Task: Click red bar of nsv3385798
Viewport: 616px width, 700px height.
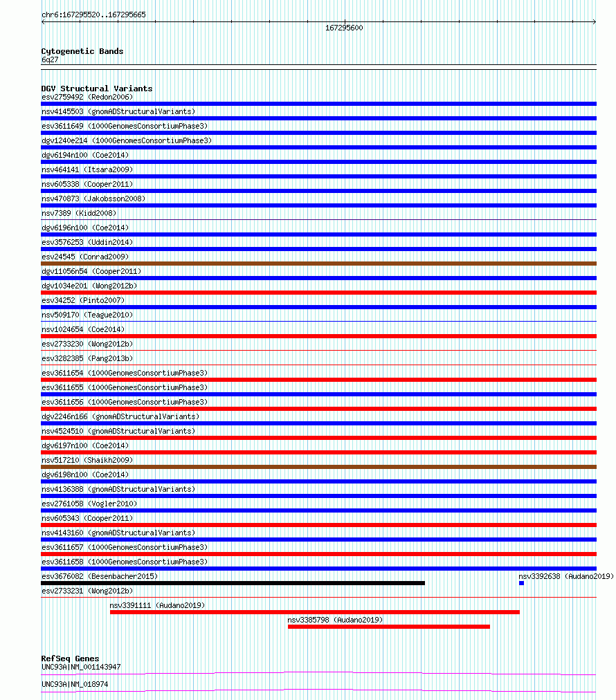Action: click(x=388, y=627)
